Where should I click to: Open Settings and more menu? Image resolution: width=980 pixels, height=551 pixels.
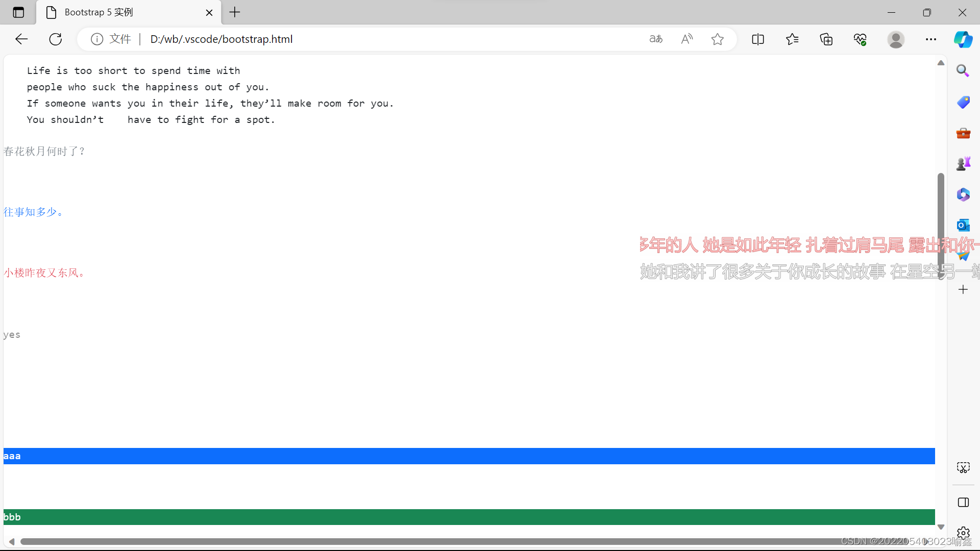[x=931, y=39]
